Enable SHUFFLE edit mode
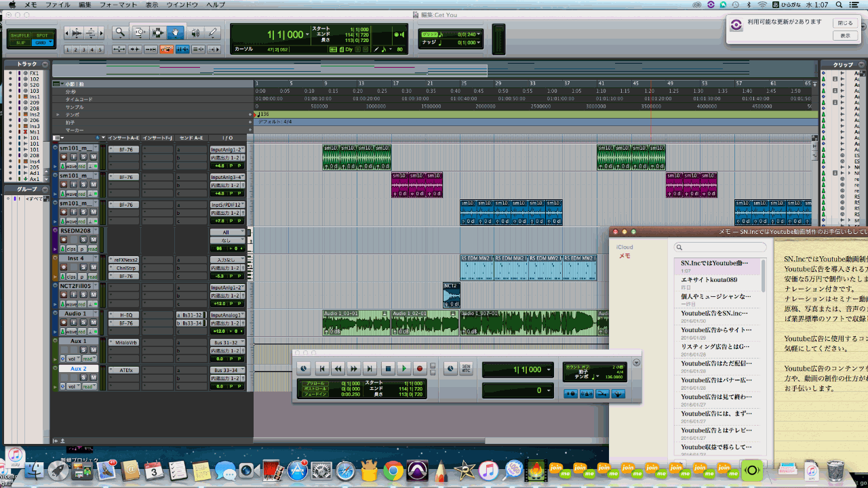Screen dimensions: 868x488 click(20, 35)
